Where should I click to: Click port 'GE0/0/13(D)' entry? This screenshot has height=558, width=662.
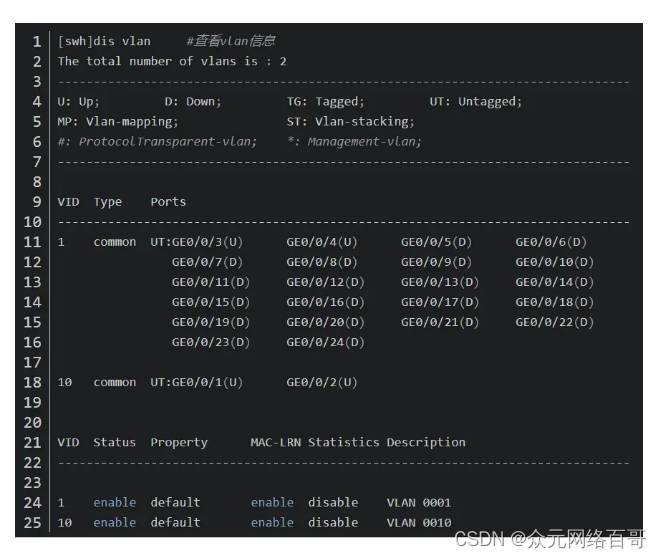coord(440,282)
